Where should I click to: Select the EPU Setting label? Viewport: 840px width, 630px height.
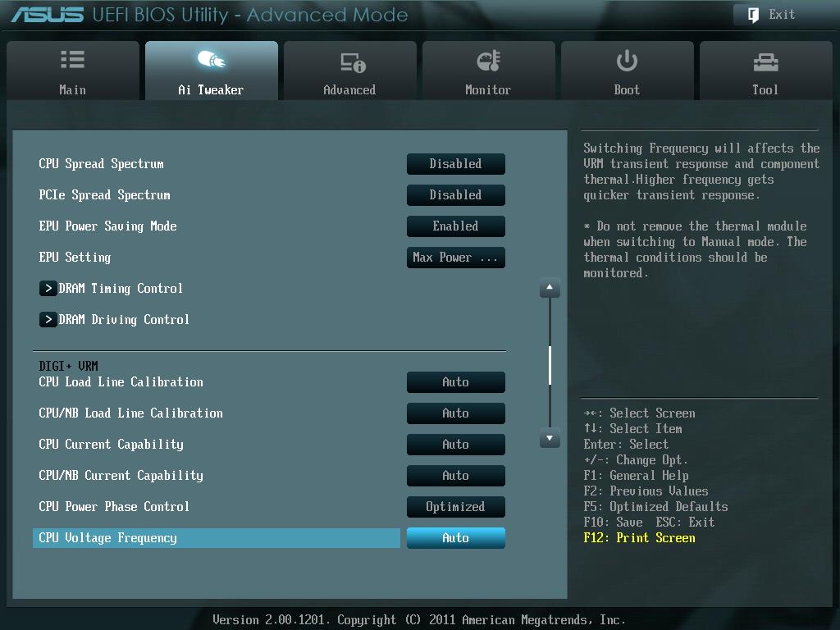click(x=75, y=257)
